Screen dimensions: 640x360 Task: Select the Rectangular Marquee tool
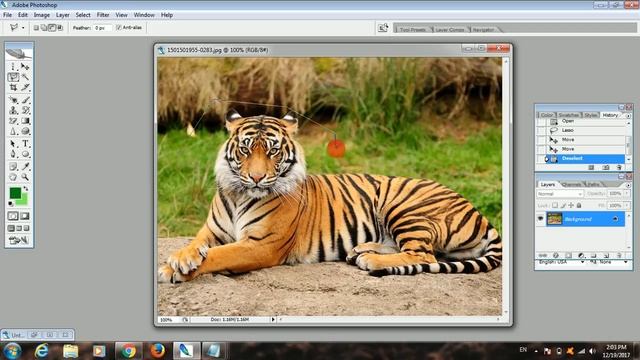coord(13,66)
